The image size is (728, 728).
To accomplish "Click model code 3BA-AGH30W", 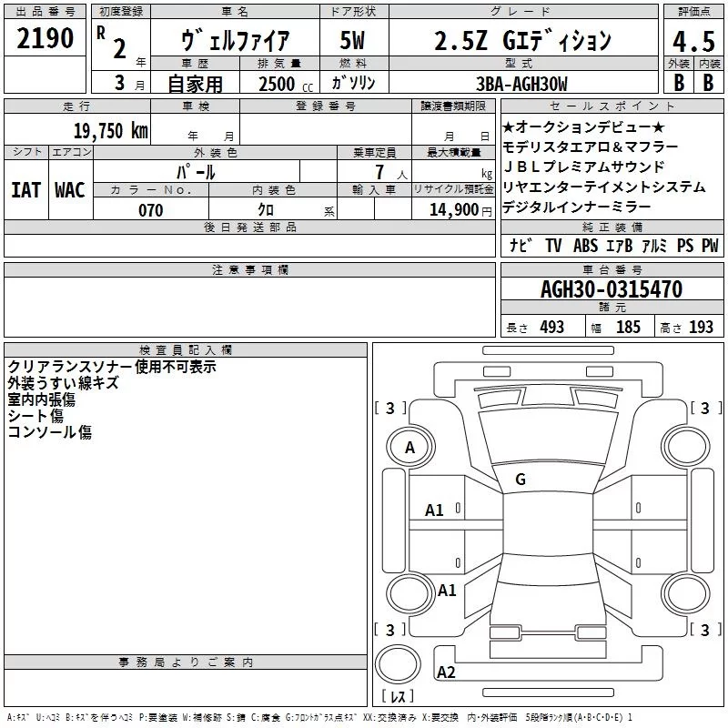I will (521, 84).
